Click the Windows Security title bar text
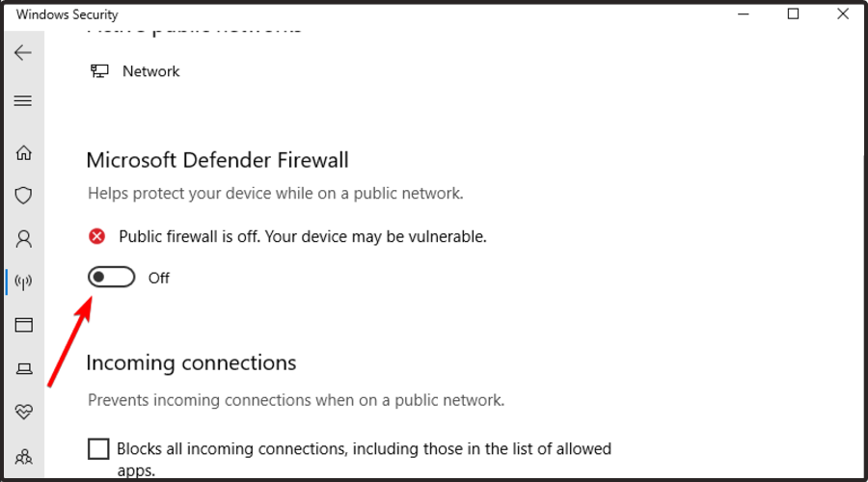This screenshot has width=868, height=482. click(68, 14)
